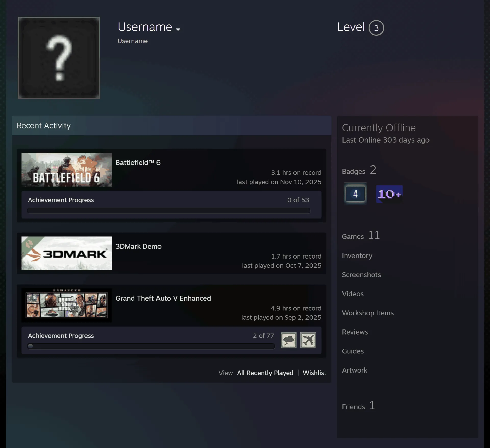Open the Inventory page
This screenshot has width=490, height=448.
(x=357, y=255)
